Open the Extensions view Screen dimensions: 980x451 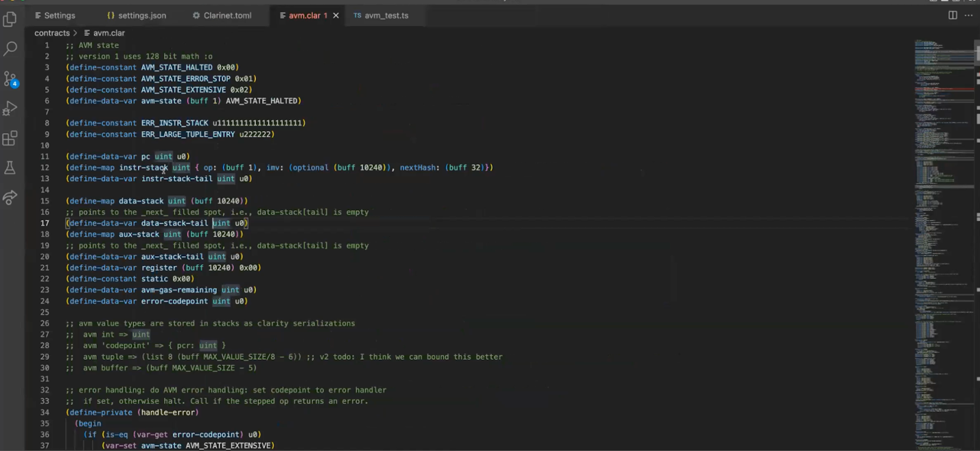pyautogui.click(x=10, y=138)
